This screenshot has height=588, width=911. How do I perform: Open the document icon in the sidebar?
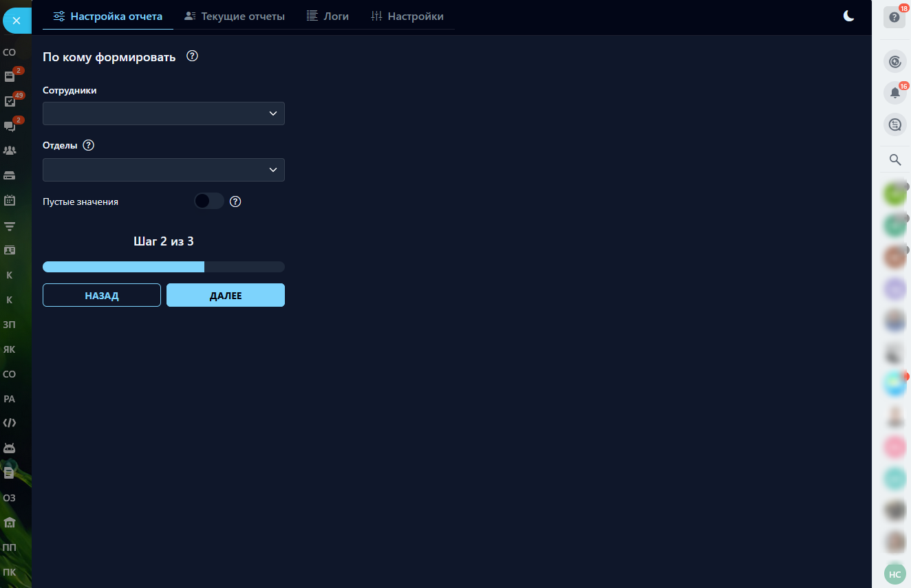click(x=10, y=473)
